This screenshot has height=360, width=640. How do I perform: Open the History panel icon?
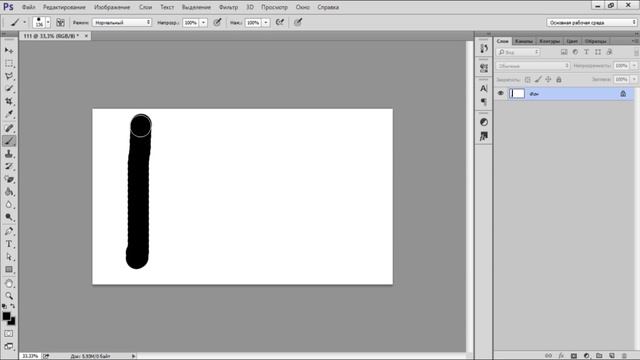tap(484, 49)
